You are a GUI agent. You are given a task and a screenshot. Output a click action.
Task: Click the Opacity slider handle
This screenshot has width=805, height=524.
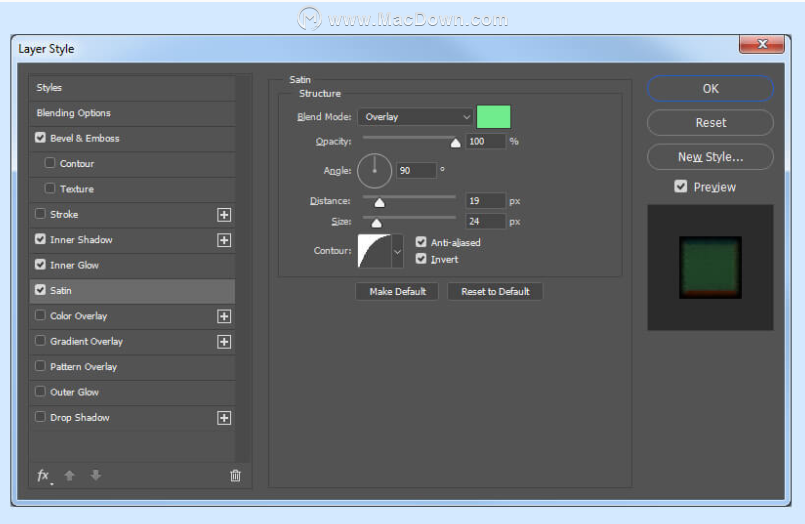coord(455,143)
